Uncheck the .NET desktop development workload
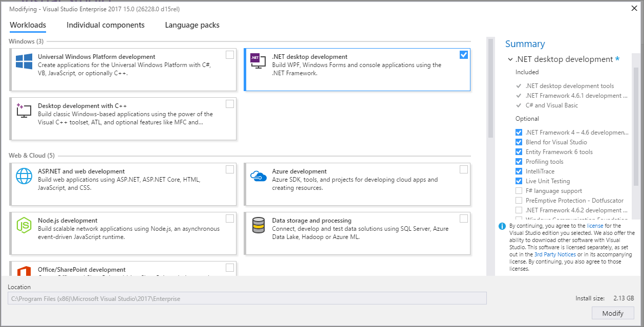The image size is (644, 327). pyautogui.click(x=464, y=55)
